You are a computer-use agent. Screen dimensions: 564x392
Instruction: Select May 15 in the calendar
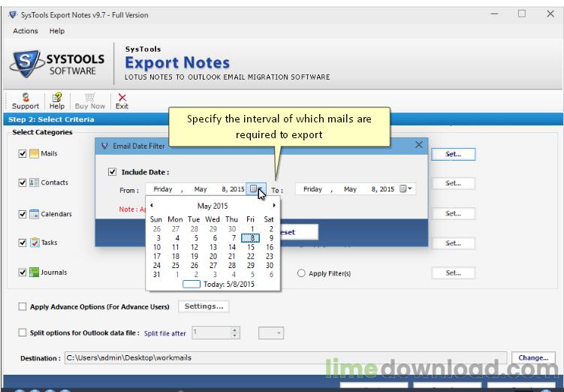pos(251,247)
